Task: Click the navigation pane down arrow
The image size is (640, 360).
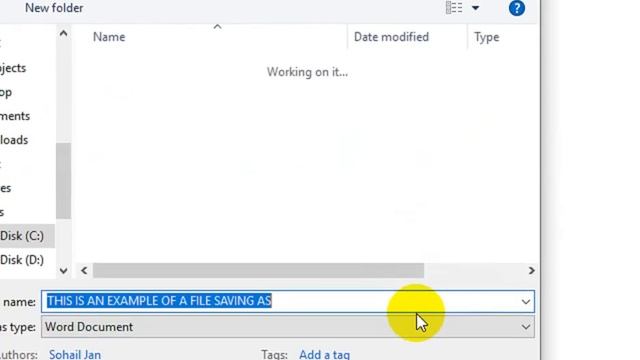Action: [x=63, y=271]
